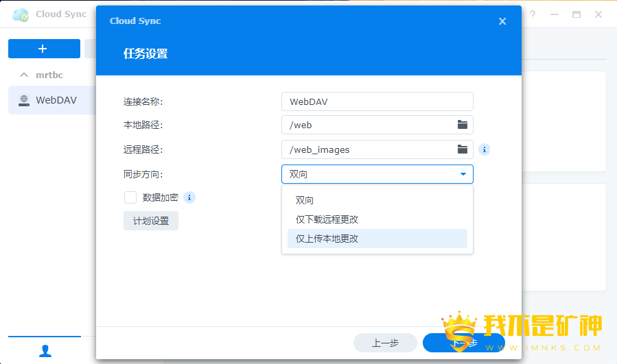Choose upload local changes only option
This screenshot has width=617, height=364.
(x=377, y=239)
